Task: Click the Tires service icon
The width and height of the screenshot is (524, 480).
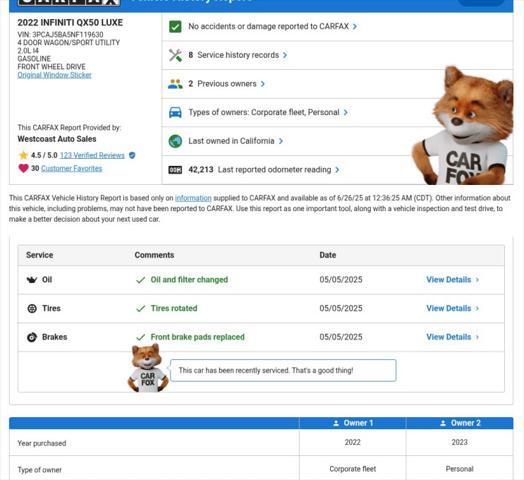Action: [x=32, y=308]
